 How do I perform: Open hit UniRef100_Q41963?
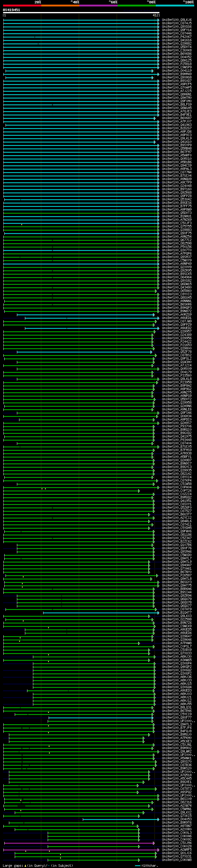(177, 125)
